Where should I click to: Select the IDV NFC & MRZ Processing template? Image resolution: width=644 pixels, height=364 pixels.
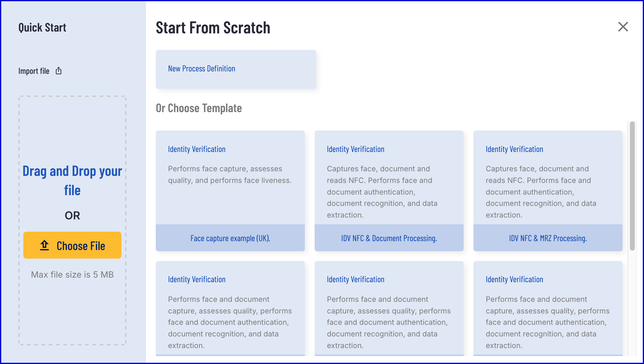548,238
